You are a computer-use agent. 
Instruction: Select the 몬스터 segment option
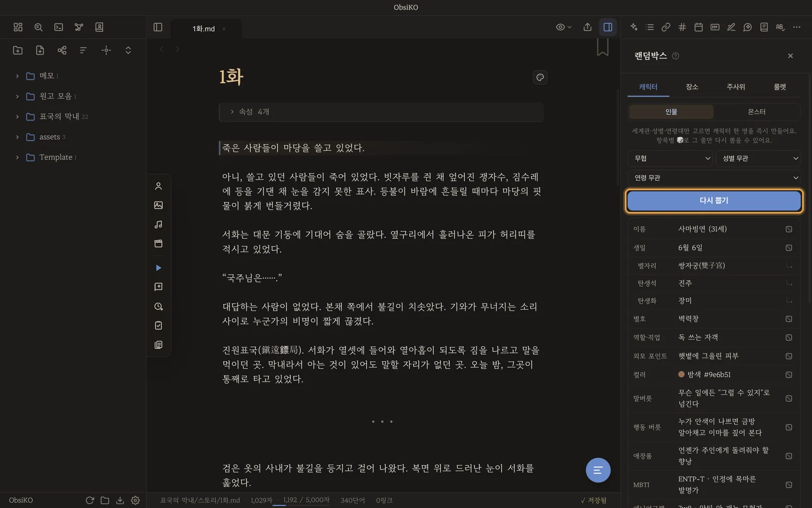tap(756, 112)
